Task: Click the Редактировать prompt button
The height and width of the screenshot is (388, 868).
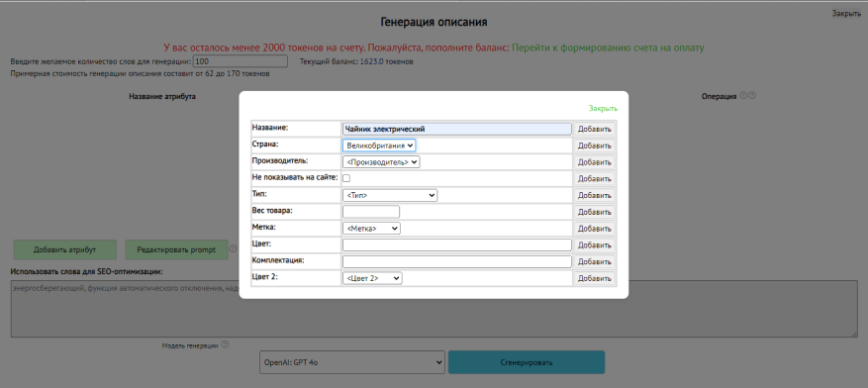Action: 176,249
